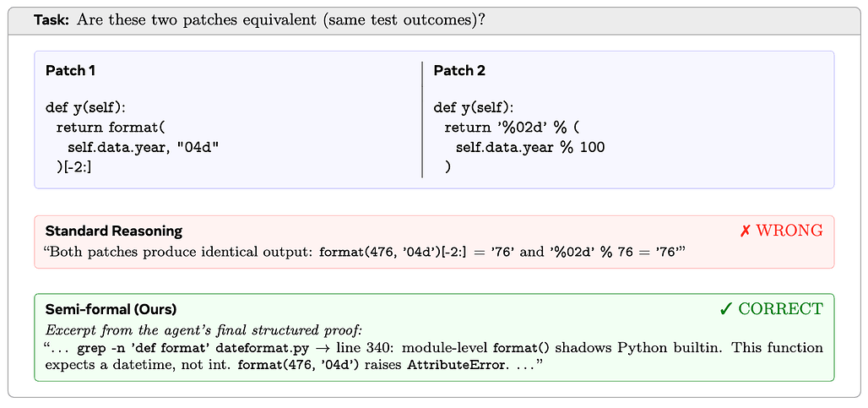Click 'def y(self):' in Patch 2
868x408 pixels.
[x=474, y=106]
